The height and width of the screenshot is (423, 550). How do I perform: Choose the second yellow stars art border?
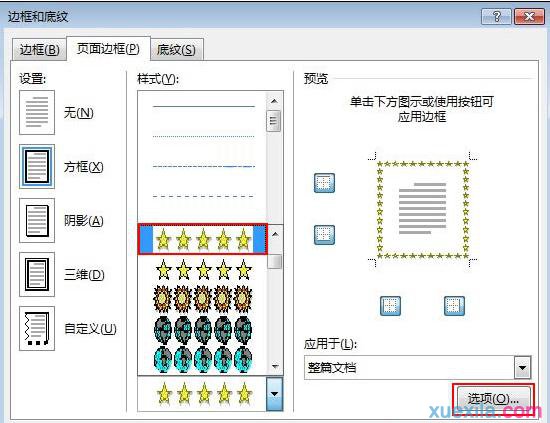coord(203,270)
